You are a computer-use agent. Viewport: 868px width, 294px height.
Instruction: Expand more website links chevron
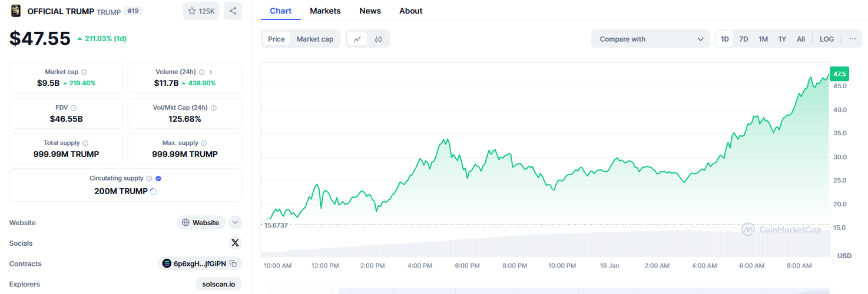[x=235, y=222]
